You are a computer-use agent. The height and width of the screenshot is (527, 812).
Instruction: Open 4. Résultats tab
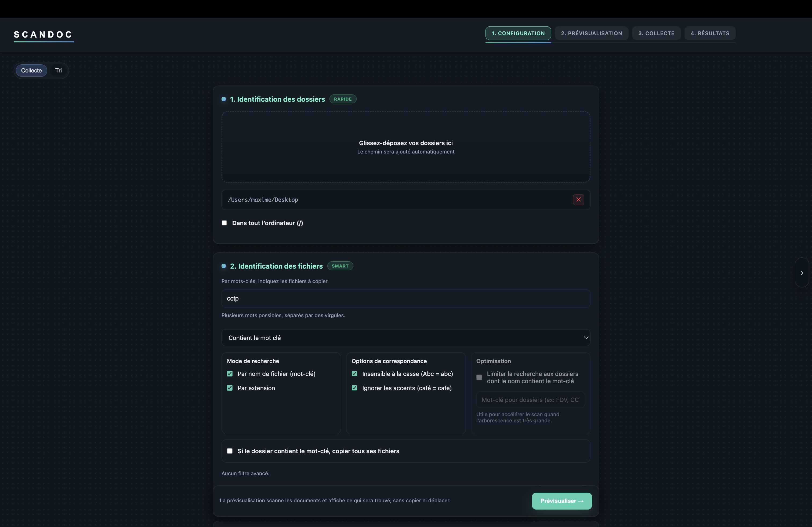click(710, 33)
